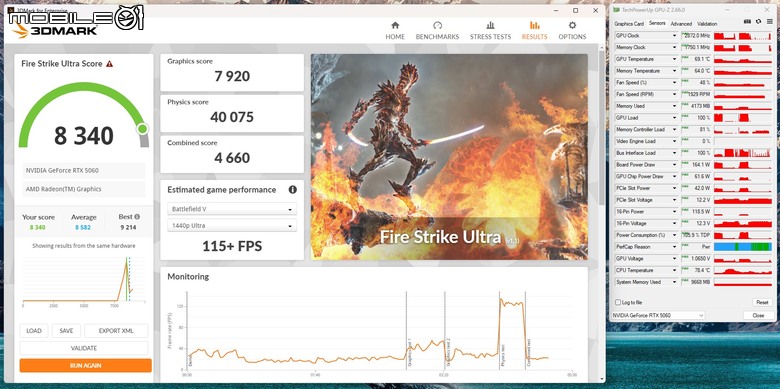Click the Fire Strike Ultra score warning triangle
This screenshot has height=389, width=780.
pos(109,64)
